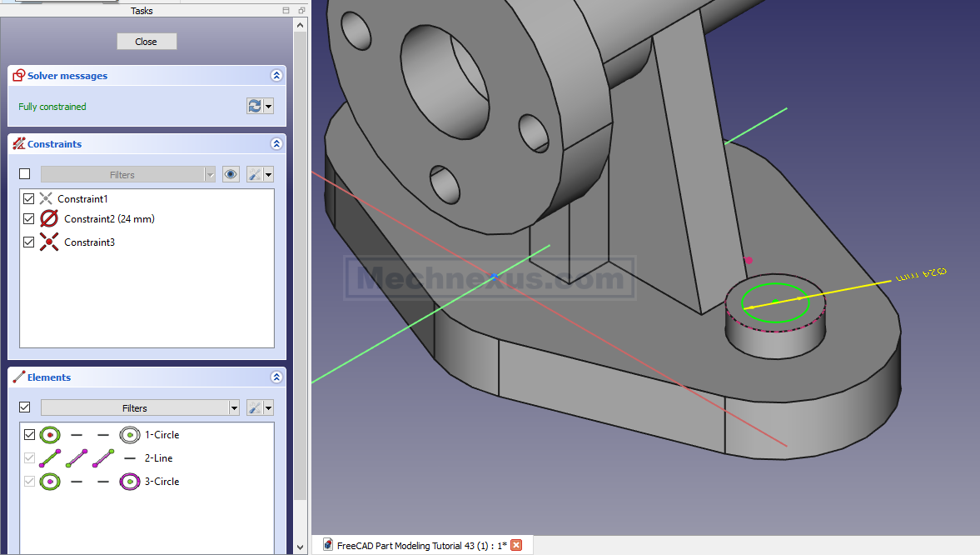Click the solver update refresh icon

click(255, 106)
